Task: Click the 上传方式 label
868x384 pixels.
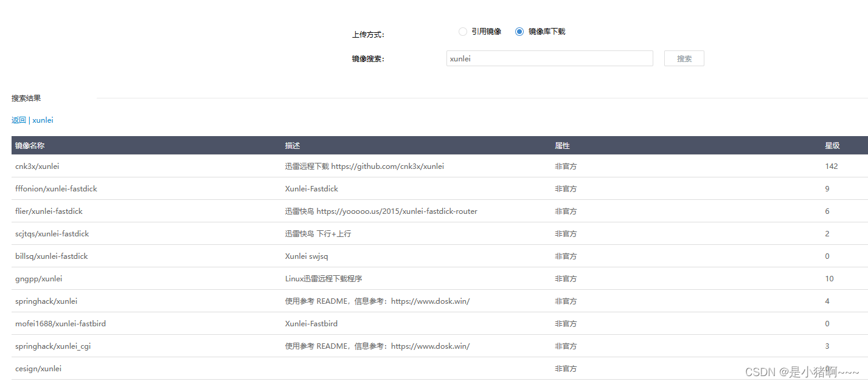Action: 368,35
